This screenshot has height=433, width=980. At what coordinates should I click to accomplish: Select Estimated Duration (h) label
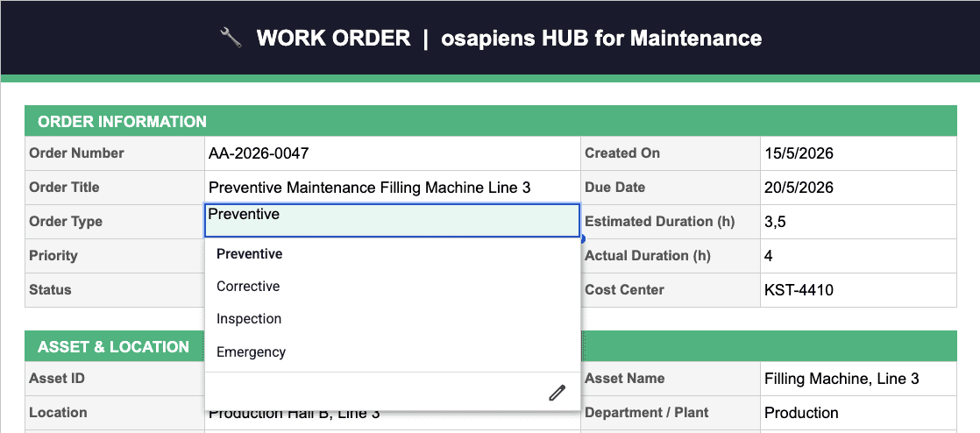tap(671, 221)
